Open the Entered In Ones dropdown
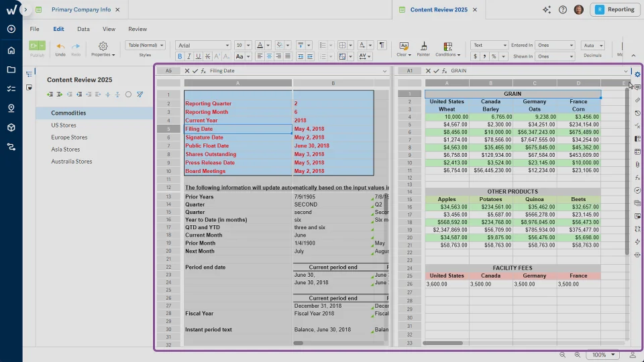This screenshot has height=362, width=644. (555, 46)
